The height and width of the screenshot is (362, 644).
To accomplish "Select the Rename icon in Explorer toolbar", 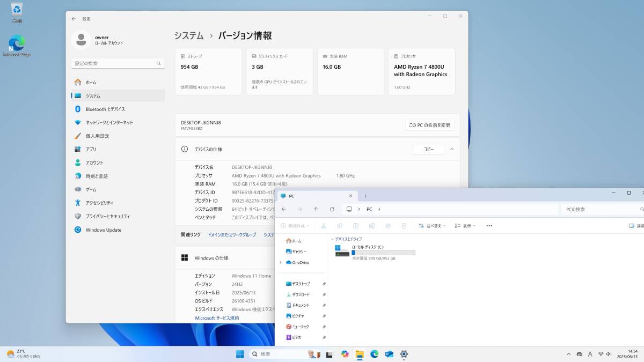I will tap(371, 225).
